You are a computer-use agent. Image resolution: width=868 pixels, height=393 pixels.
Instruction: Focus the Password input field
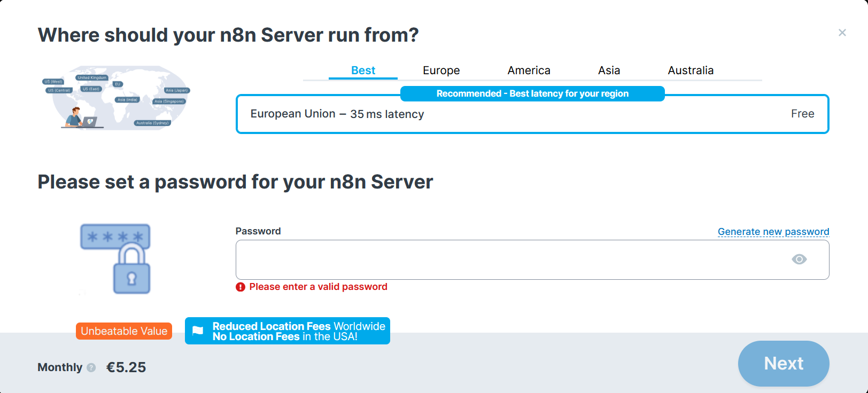coord(508,260)
